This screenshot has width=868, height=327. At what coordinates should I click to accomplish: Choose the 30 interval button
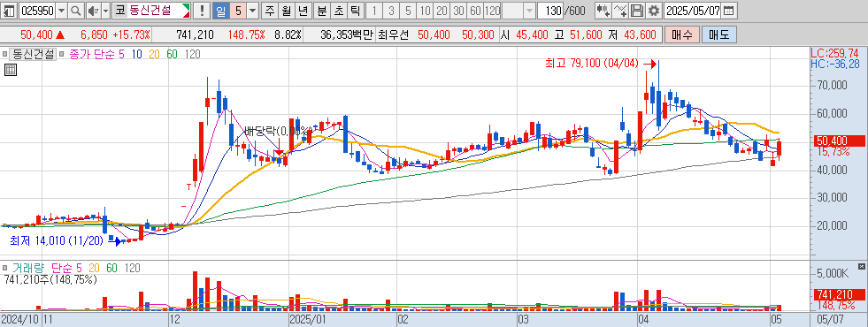click(458, 10)
